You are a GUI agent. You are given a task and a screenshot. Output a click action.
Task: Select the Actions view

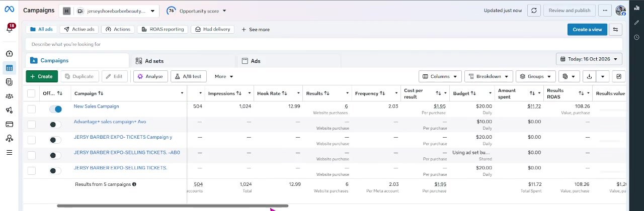coord(118,29)
